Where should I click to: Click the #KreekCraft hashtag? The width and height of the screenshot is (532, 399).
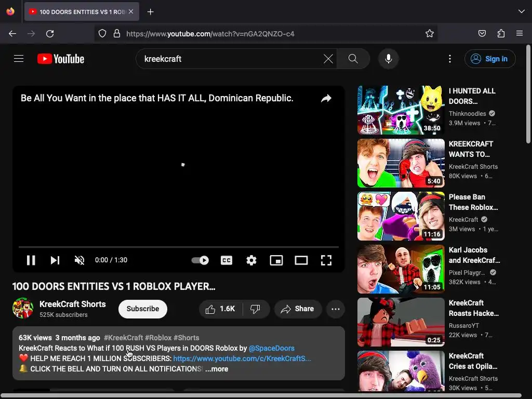(124, 338)
